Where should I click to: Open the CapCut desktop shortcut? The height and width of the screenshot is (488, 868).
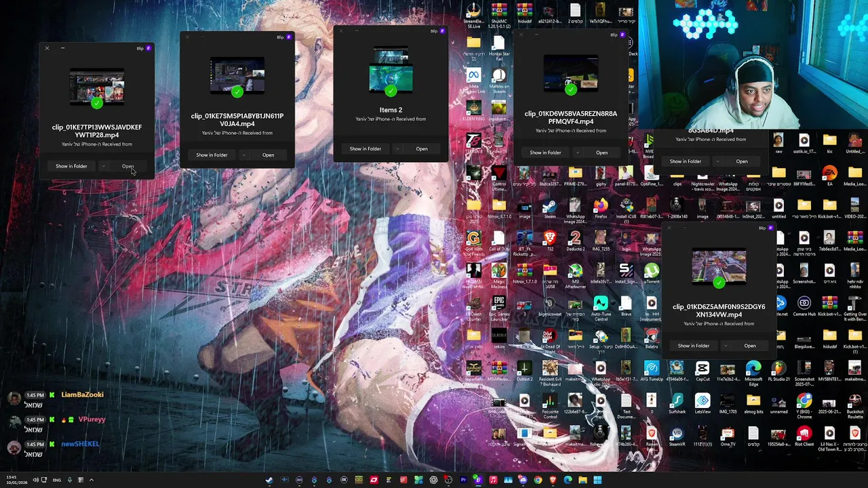point(702,371)
